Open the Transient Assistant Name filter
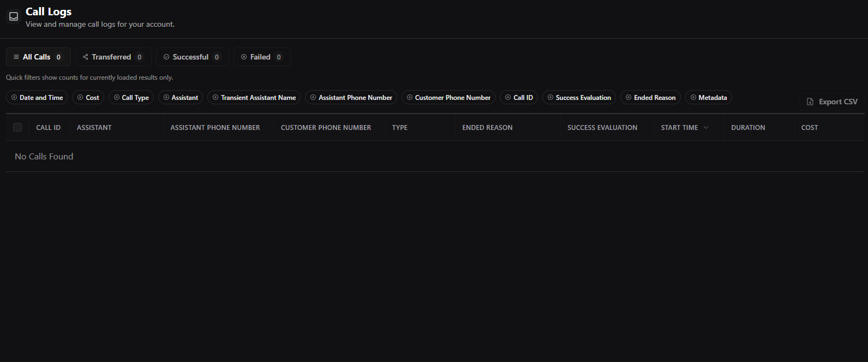This screenshot has width=868, height=362. 254,98
